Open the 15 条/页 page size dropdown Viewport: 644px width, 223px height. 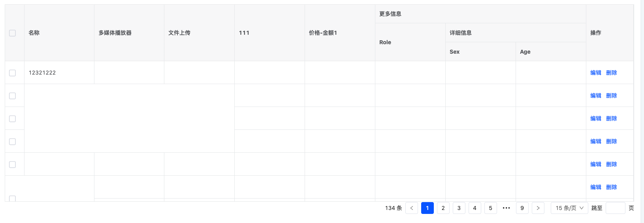pyautogui.click(x=569, y=208)
